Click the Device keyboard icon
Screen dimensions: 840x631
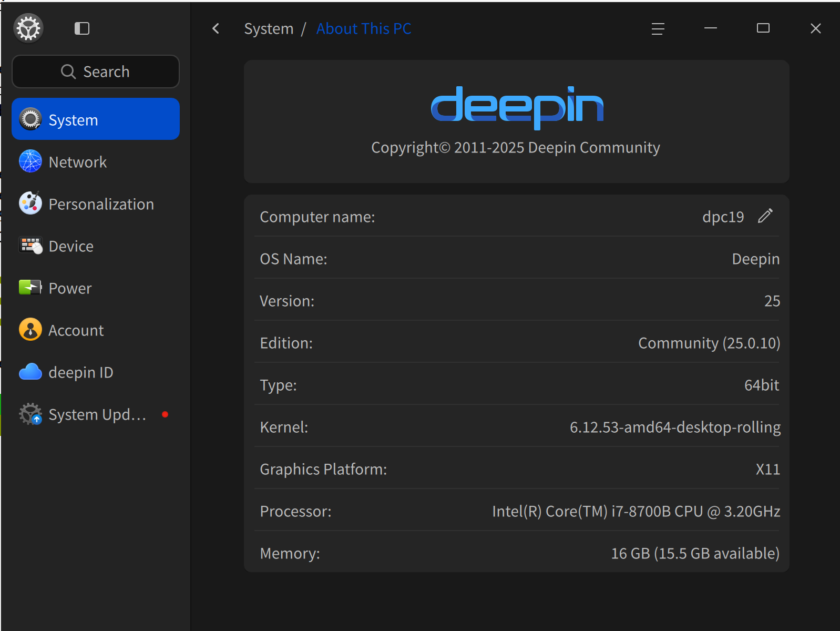pos(30,246)
